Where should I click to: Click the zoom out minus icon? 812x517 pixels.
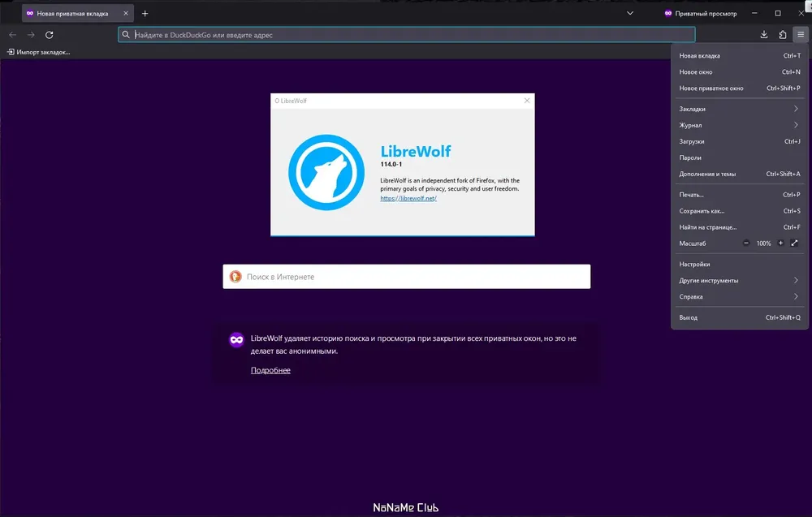[747, 243]
